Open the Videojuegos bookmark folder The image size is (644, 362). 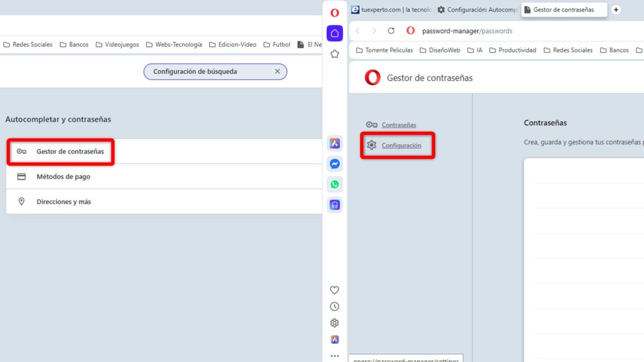[117, 45]
